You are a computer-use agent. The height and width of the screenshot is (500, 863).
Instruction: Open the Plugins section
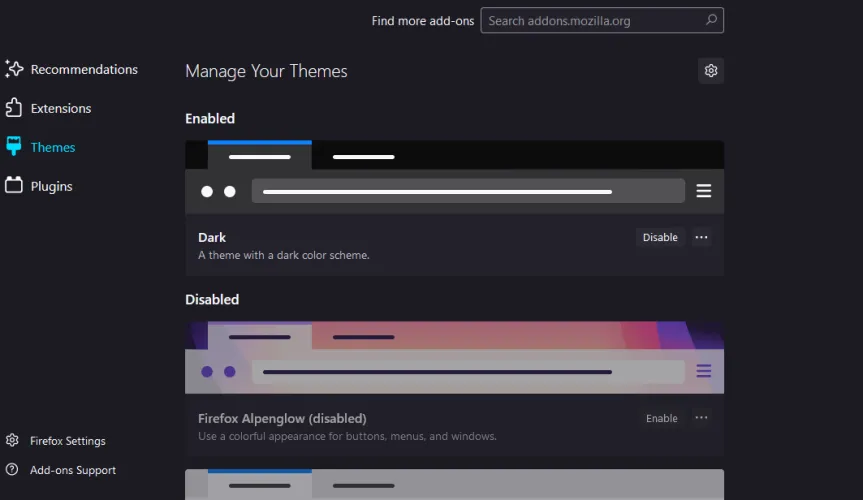point(51,186)
